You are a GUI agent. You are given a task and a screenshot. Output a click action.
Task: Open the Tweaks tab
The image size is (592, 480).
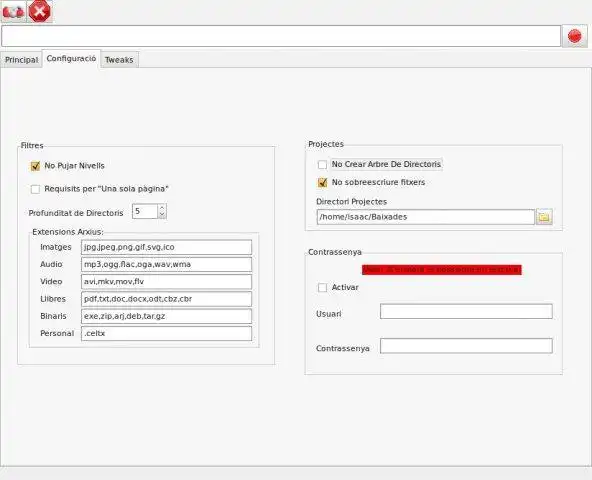119,60
